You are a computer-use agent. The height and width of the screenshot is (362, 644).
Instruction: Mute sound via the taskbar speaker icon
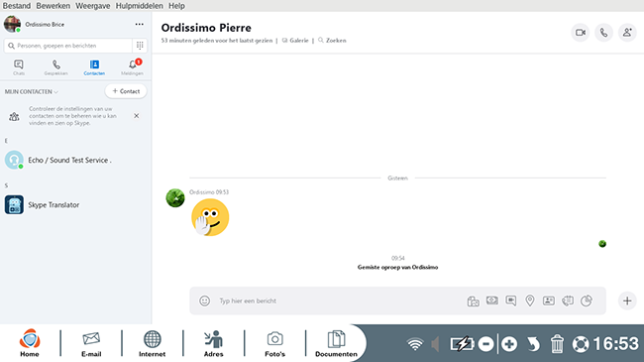[435, 344]
